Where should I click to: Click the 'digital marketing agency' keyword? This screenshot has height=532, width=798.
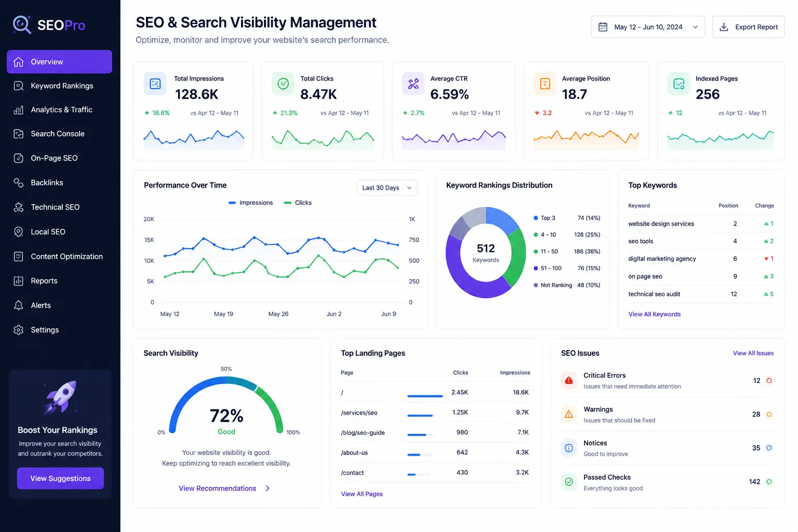click(x=662, y=259)
